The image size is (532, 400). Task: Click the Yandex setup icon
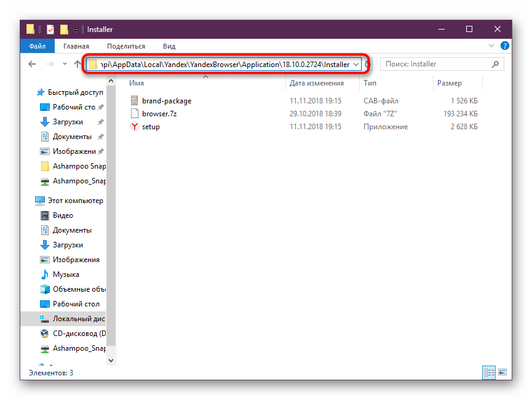click(135, 126)
